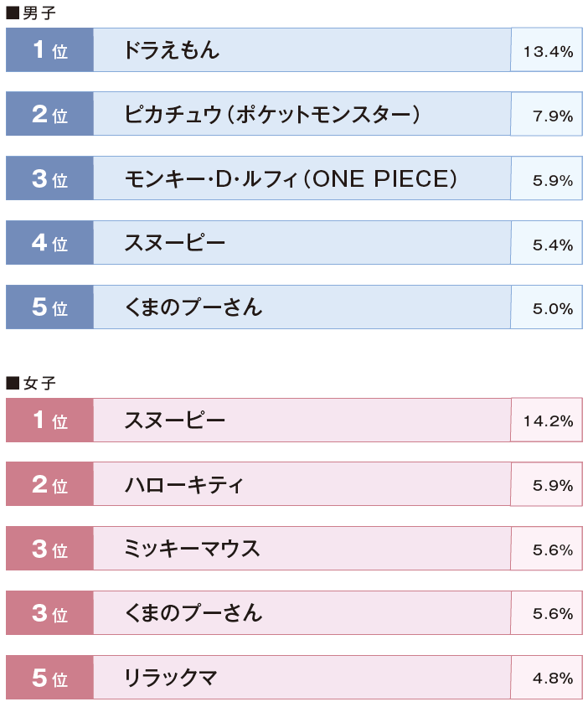Select the リラックマ row
This screenshot has width=588, height=707.
(302, 678)
